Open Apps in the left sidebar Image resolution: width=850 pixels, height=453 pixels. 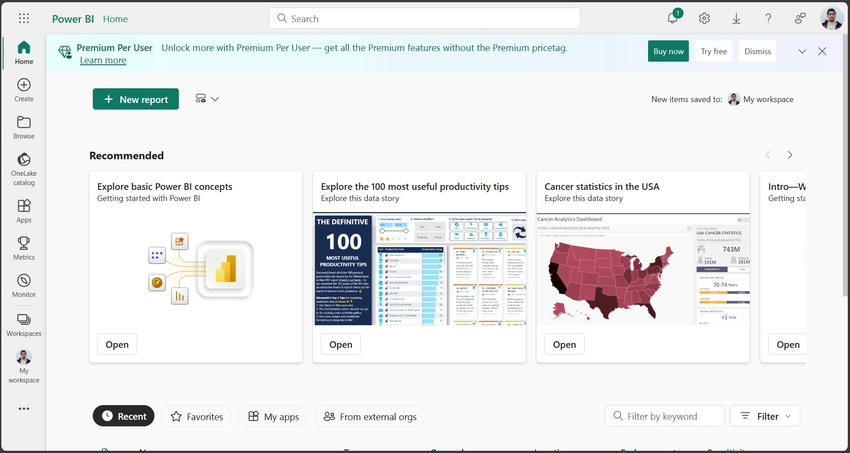24,211
